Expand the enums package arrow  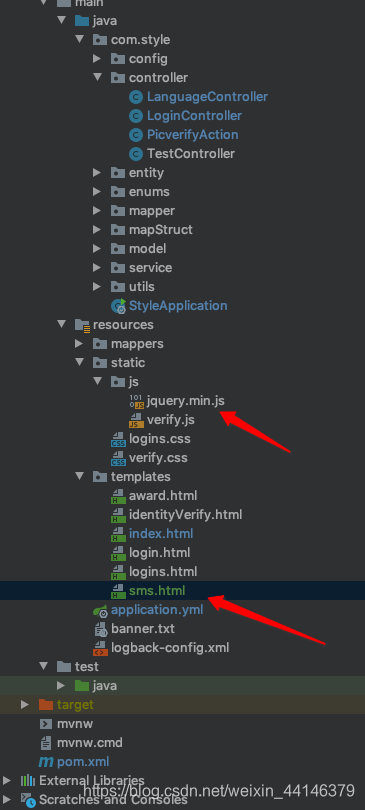[x=97, y=192]
